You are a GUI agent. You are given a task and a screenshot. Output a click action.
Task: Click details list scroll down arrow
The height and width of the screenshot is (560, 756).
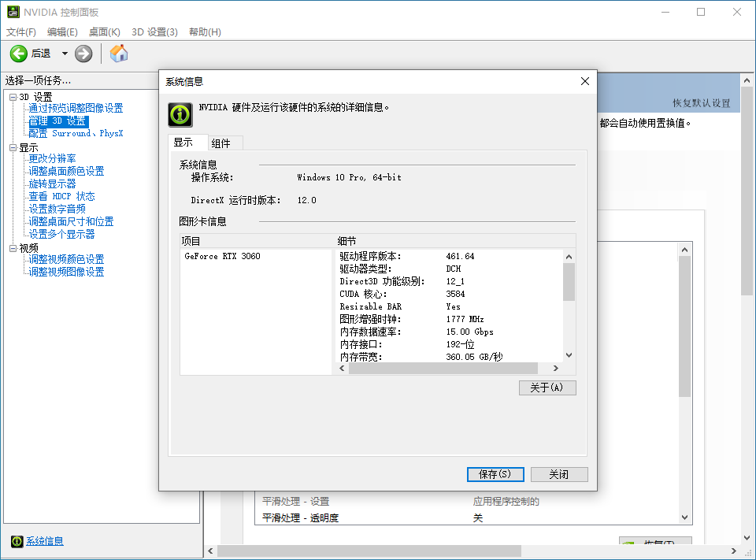click(x=569, y=355)
